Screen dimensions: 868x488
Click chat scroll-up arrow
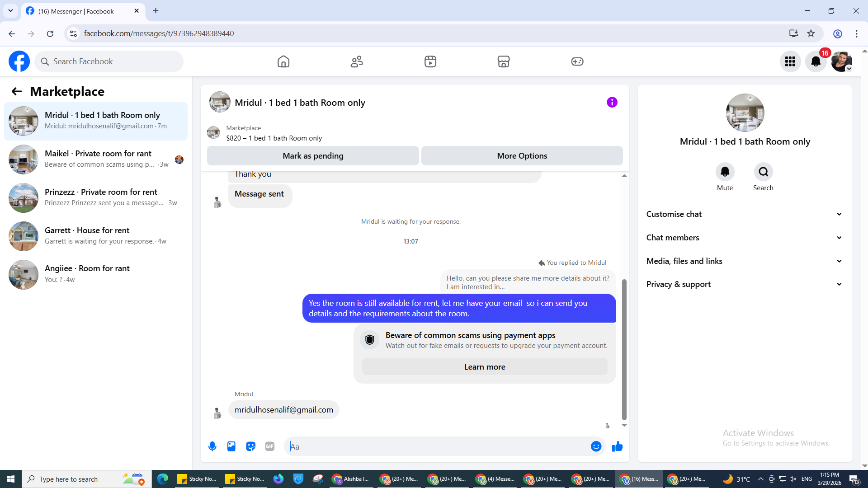pos(624,176)
